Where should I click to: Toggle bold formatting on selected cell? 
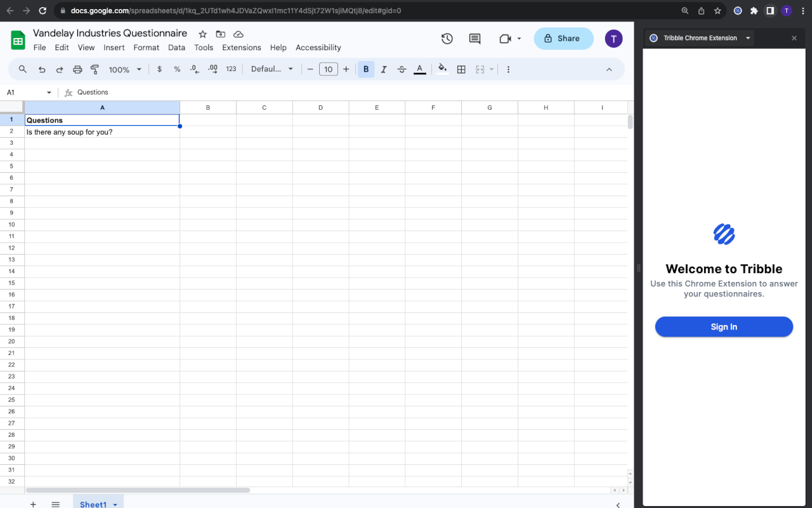coord(366,69)
